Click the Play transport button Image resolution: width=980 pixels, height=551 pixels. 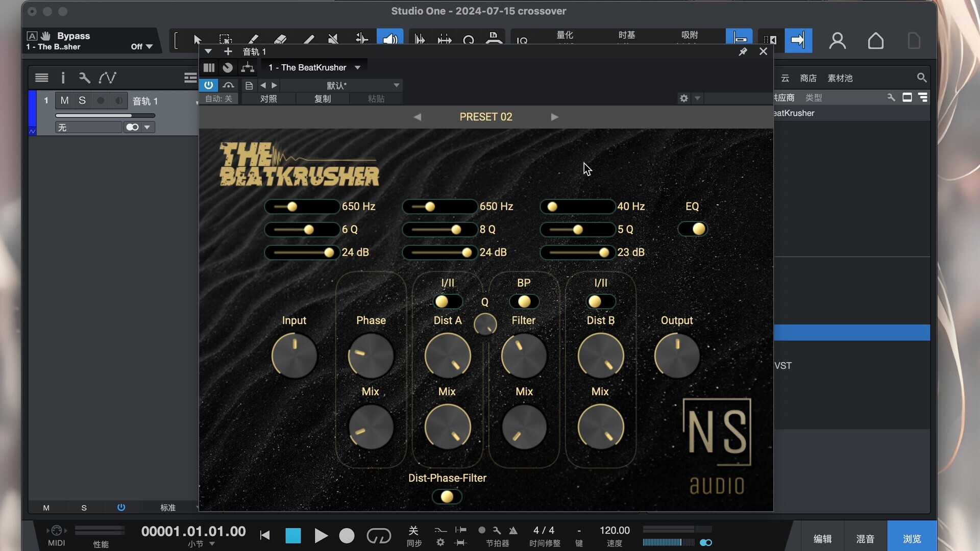[321, 536]
